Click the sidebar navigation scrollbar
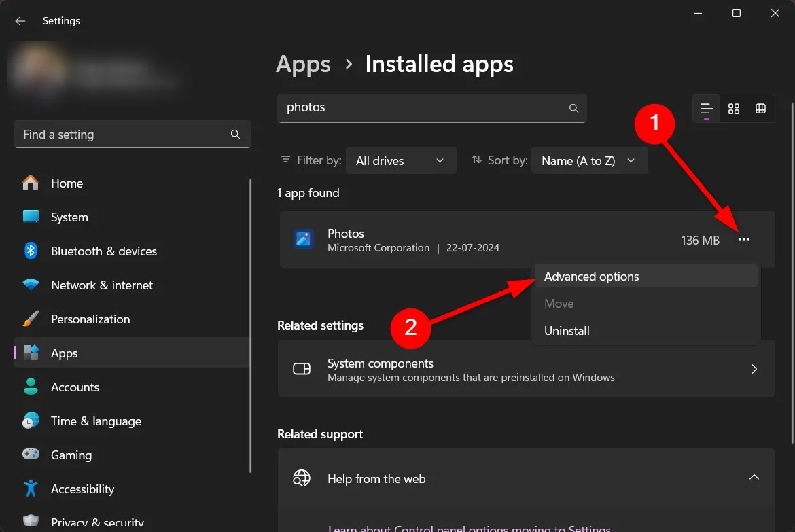The image size is (795, 532). (x=250, y=325)
